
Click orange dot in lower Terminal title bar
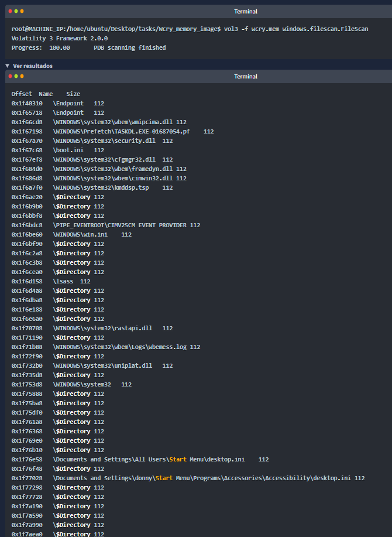(22, 76)
